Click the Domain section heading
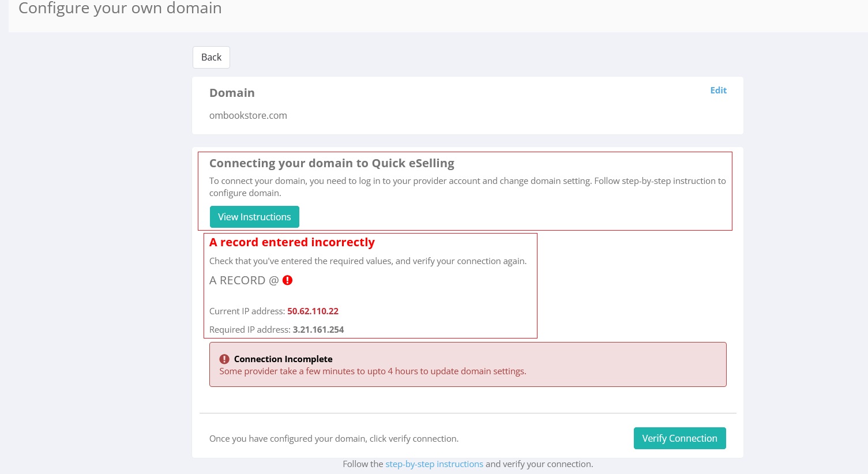 click(232, 93)
